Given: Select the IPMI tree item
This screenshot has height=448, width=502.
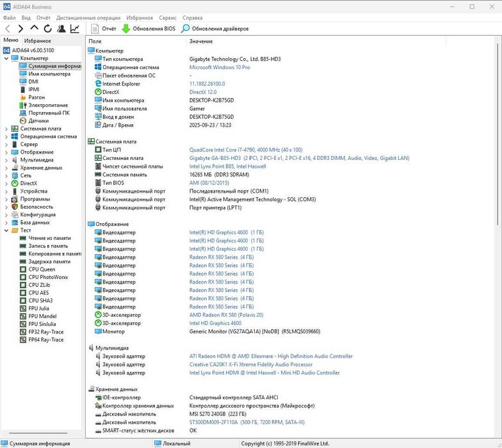Looking at the screenshot, I should (34, 90).
